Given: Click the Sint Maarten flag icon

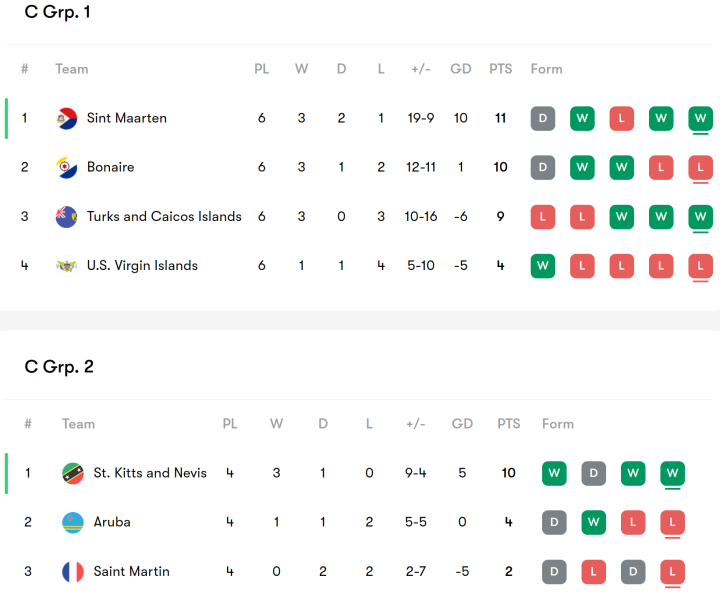Looking at the screenshot, I should point(67,118).
